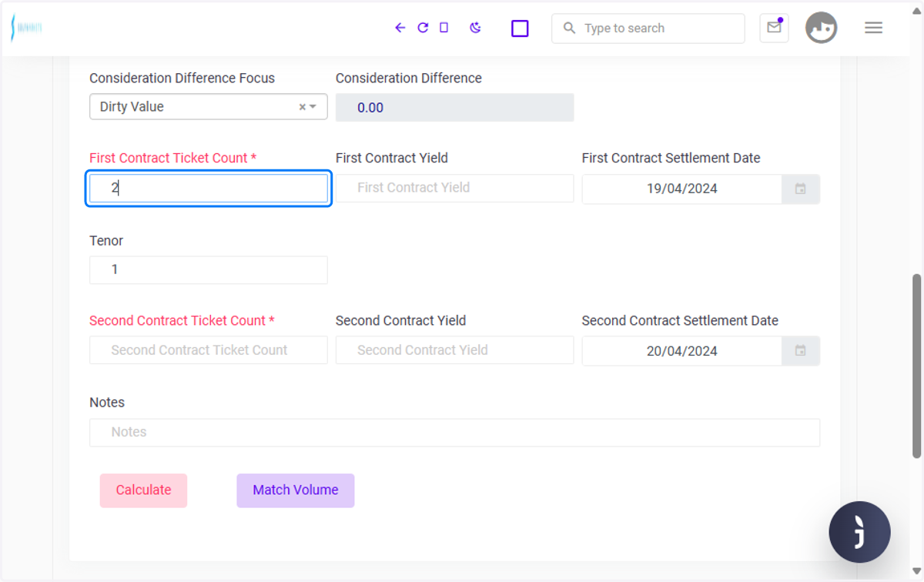Click the Match Volume button
Screen dimensions: 924x582
pyautogui.click(x=296, y=490)
